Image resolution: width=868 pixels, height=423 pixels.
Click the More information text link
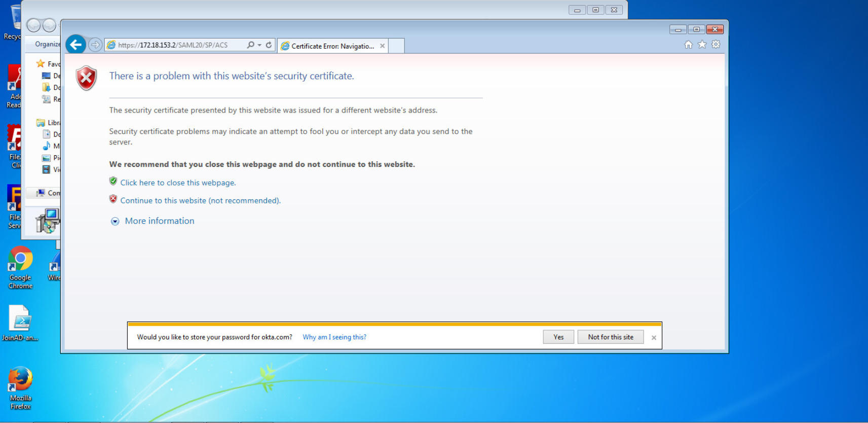[160, 221]
